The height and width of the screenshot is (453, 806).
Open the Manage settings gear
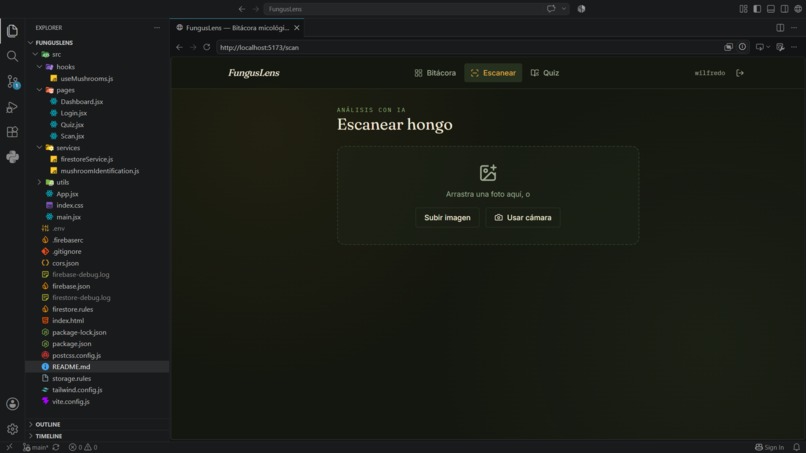[x=12, y=429]
